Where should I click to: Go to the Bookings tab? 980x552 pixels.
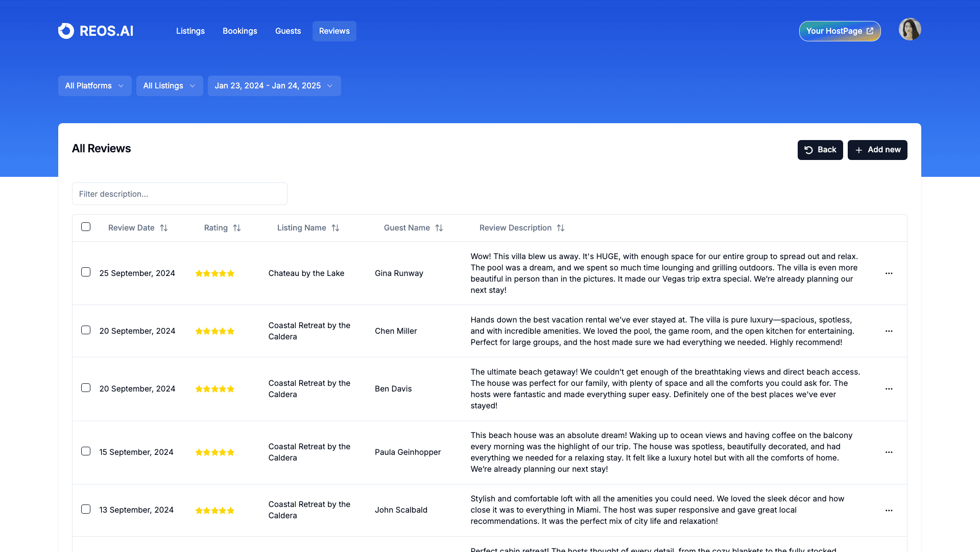pyautogui.click(x=240, y=31)
